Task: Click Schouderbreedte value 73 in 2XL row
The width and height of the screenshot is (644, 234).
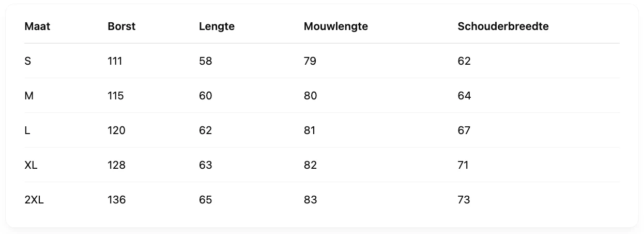Action: click(464, 200)
